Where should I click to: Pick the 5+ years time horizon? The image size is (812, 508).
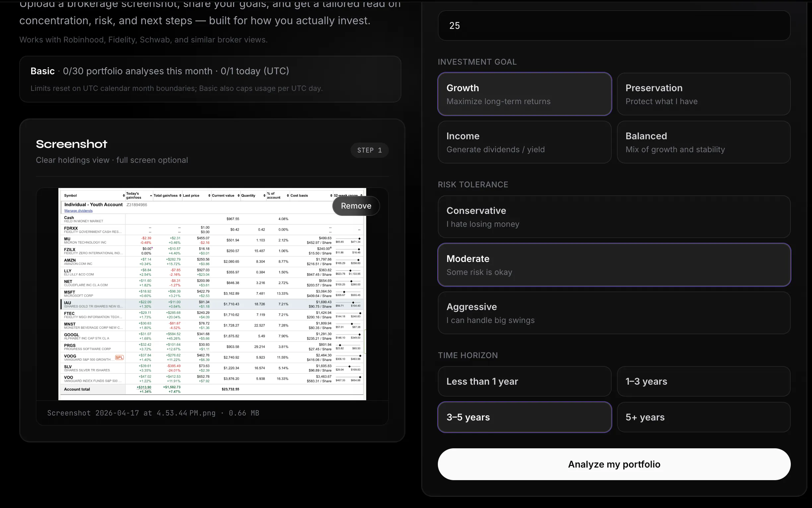pos(704,417)
